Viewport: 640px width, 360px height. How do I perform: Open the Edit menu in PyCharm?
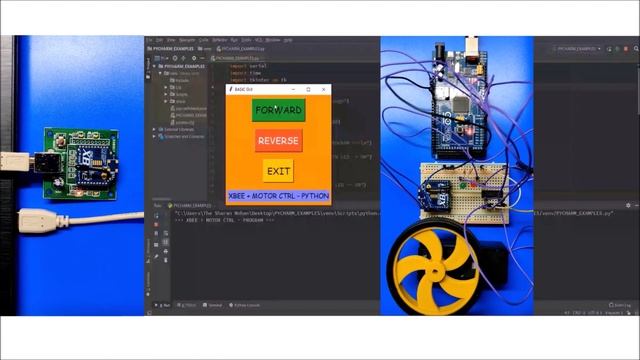pyautogui.click(x=160, y=40)
